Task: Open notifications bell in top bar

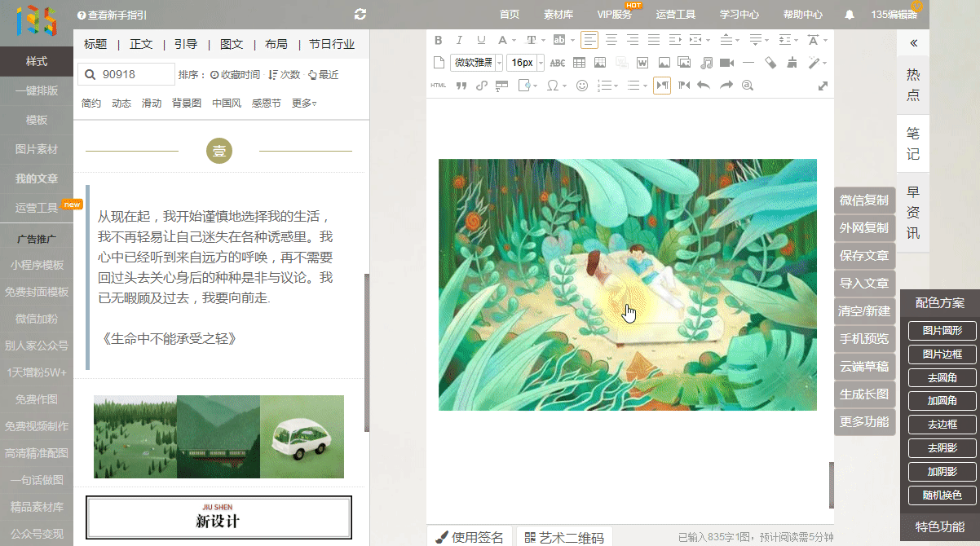Action: pyautogui.click(x=850, y=15)
